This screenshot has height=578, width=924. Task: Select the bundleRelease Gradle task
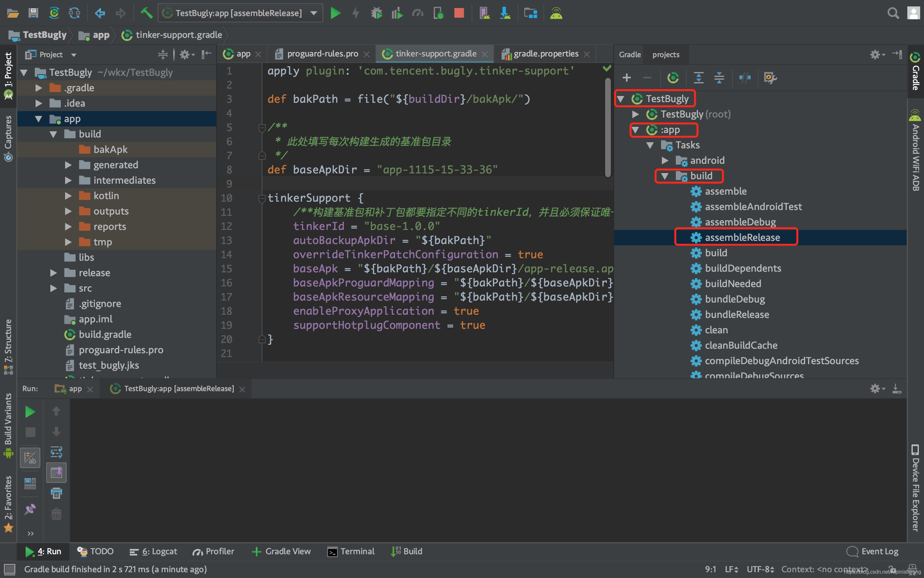(737, 315)
